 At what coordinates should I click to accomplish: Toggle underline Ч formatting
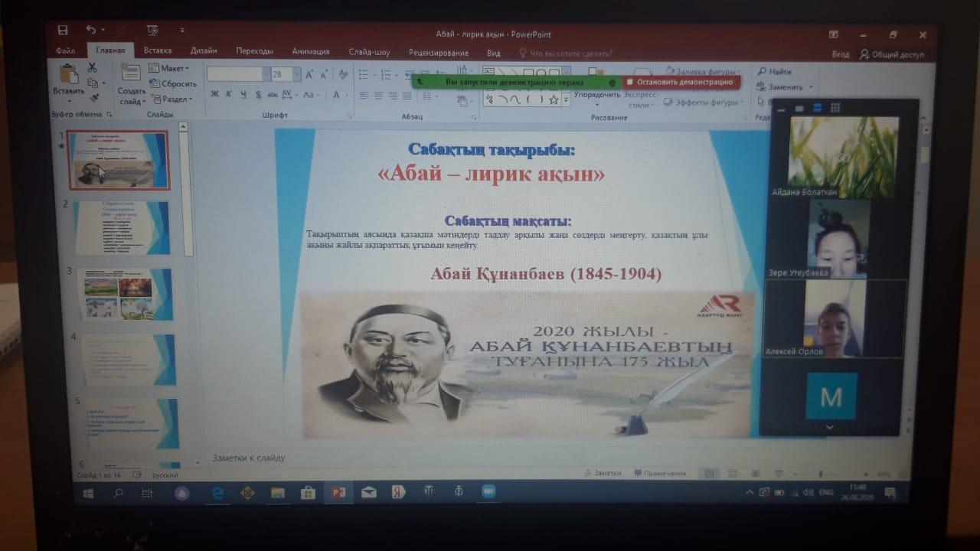[243, 95]
